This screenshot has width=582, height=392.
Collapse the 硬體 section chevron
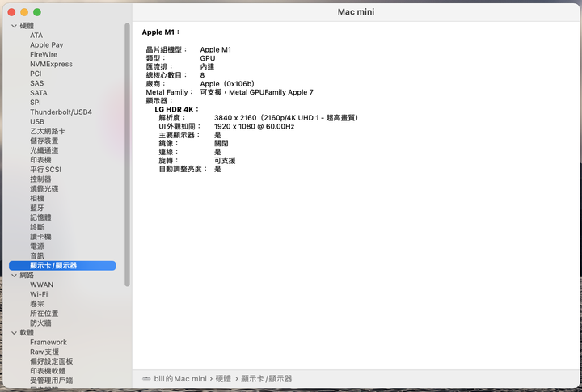click(14, 26)
